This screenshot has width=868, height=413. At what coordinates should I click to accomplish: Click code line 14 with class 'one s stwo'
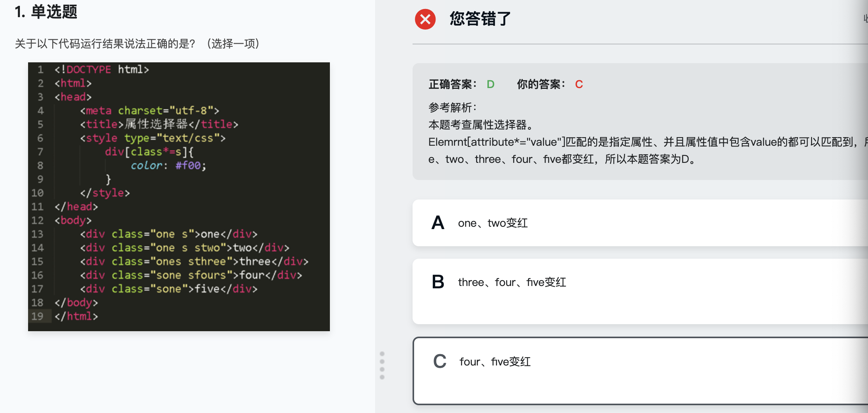[x=185, y=248]
